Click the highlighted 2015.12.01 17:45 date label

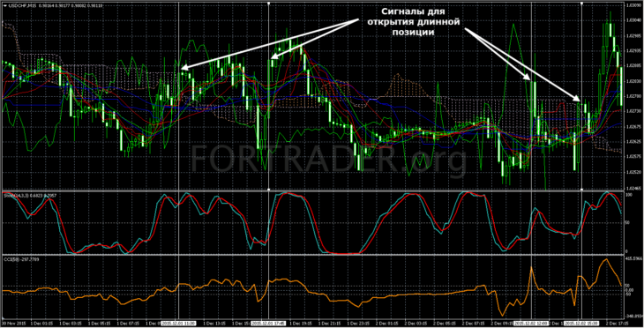(268, 324)
